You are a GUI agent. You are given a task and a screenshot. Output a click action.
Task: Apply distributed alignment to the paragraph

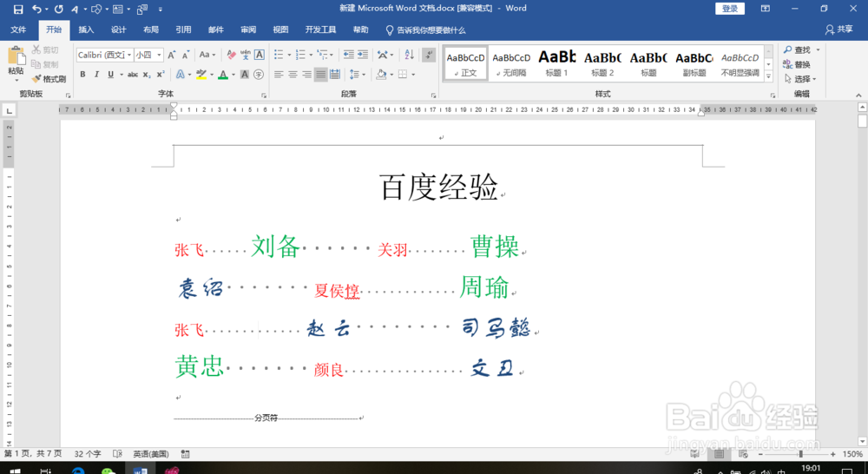(x=335, y=74)
